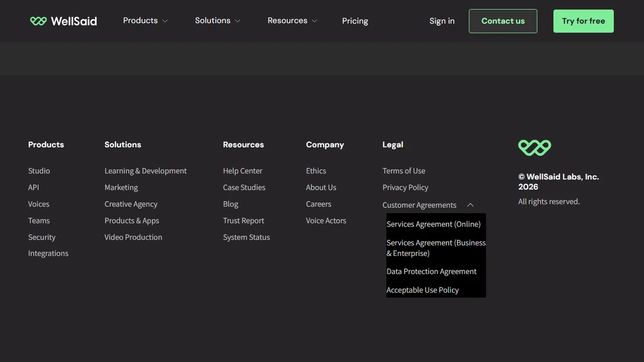
Task: Click the Legal footer column heading
Action: point(393,145)
